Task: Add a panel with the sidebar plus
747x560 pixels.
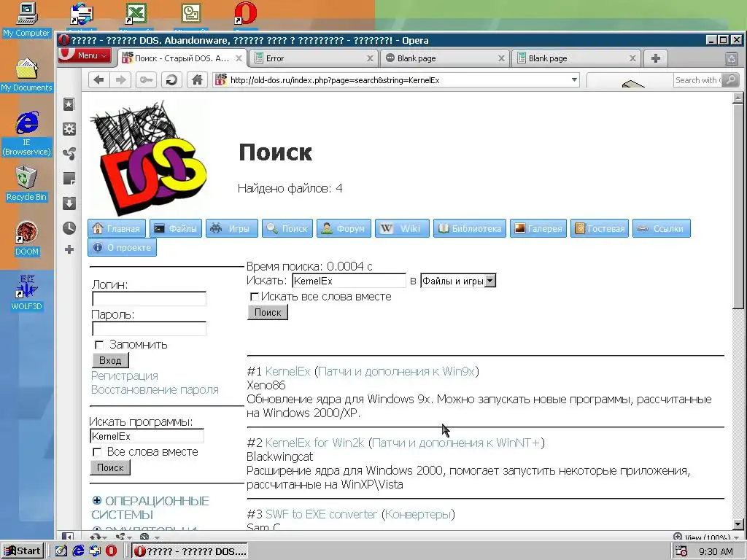Action: coord(69,249)
